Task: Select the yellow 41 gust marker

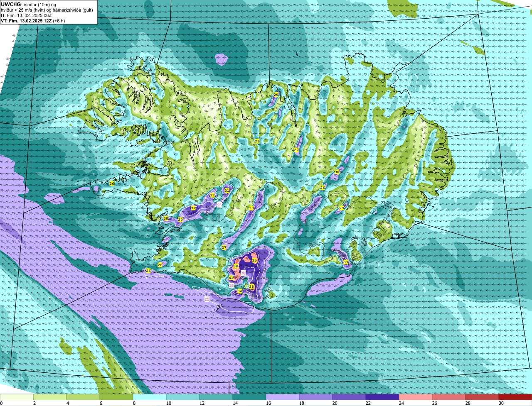Action: 231,278
